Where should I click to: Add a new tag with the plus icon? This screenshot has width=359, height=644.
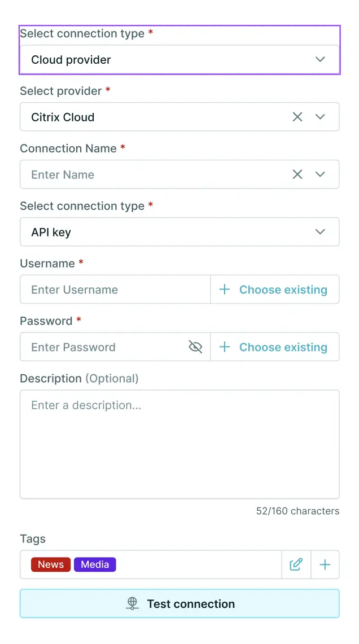pos(325,564)
